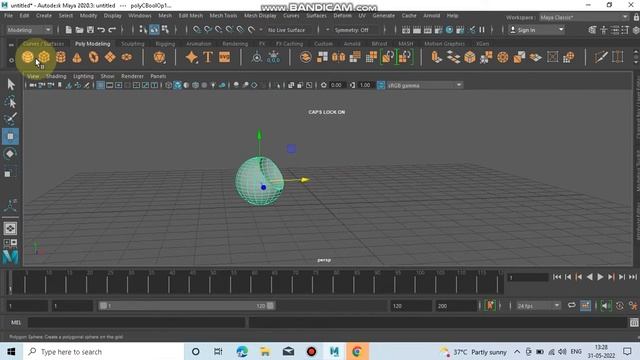The width and height of the screenshot is (640, 360).
Task: Click the Mirror shelf icon
Action: [338, 57]
